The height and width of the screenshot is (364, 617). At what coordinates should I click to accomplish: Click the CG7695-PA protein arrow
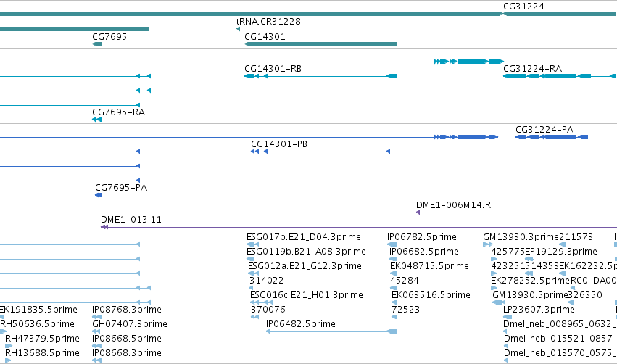[x=99, y=195]
